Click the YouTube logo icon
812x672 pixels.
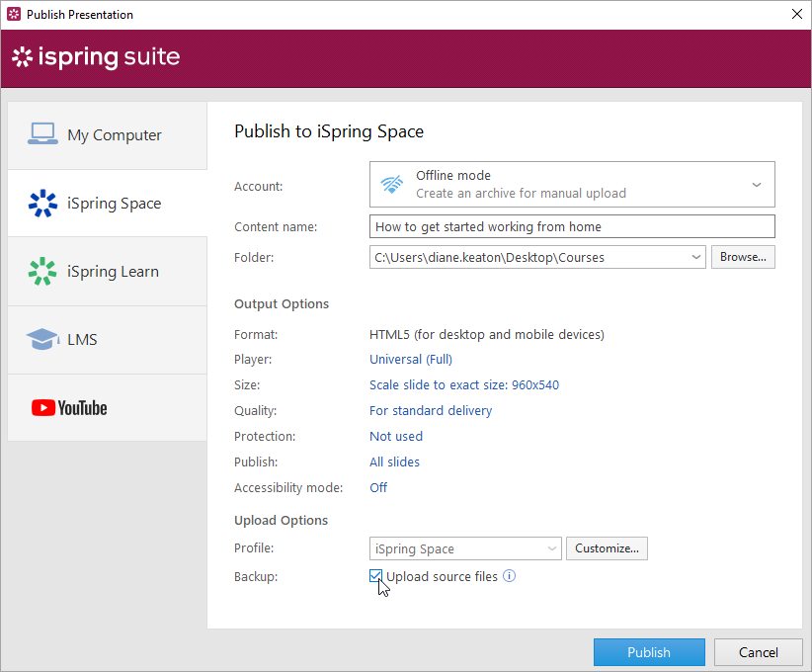click(x=69, y=407)
